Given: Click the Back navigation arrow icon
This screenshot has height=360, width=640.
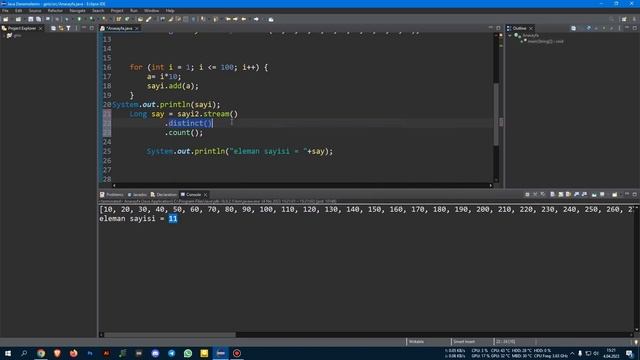Looking at the screenshot, I should (244, 19).
